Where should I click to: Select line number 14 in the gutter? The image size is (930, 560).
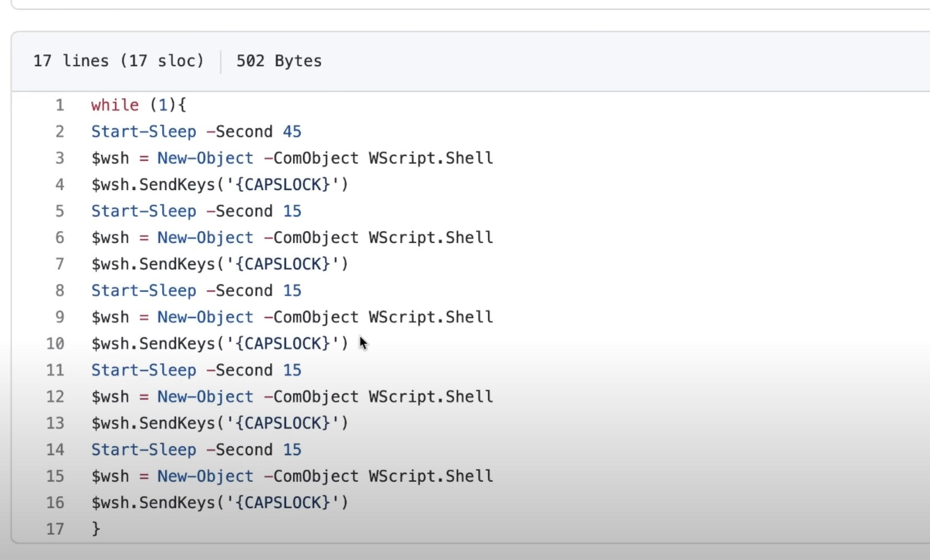[55, 450]
